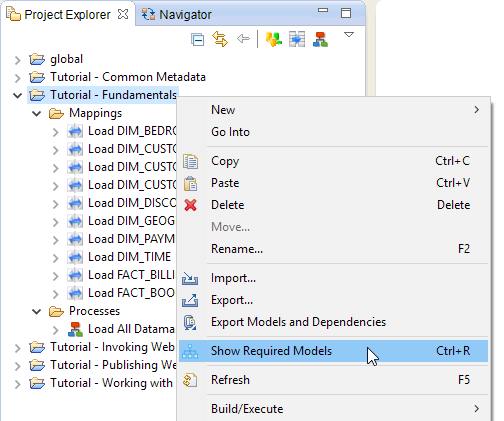Screen dimensions: 504x421
Task: Collapse the Mappings folder
Action: click(37, 114)
